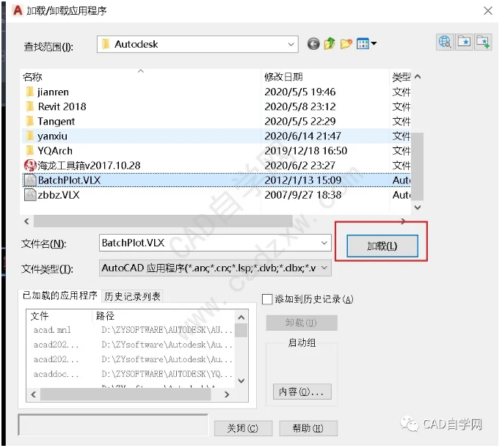Screen dimensions: 502x448
Task: Expand the 查找范围 Autodesk folder dropdown
Action: coord(291,44)
